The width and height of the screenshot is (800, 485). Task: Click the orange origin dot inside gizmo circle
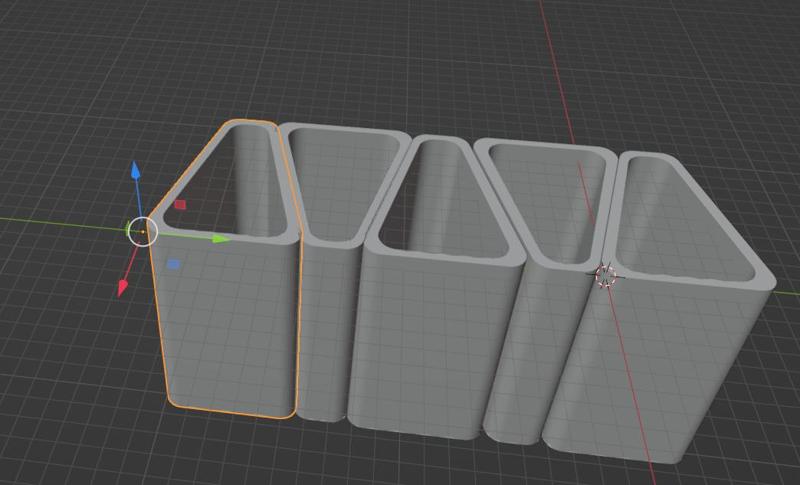[143, 231]
